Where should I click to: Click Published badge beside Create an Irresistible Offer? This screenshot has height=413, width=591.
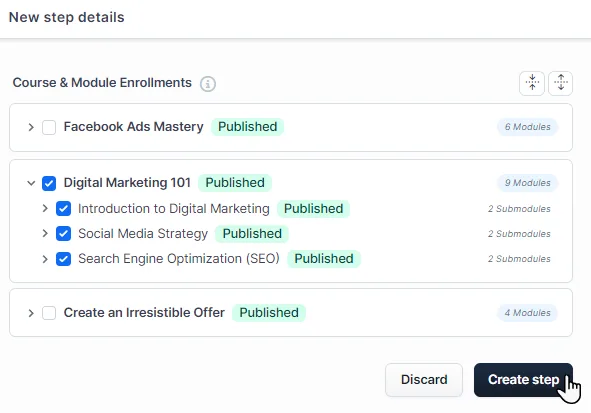coord(269,313)
